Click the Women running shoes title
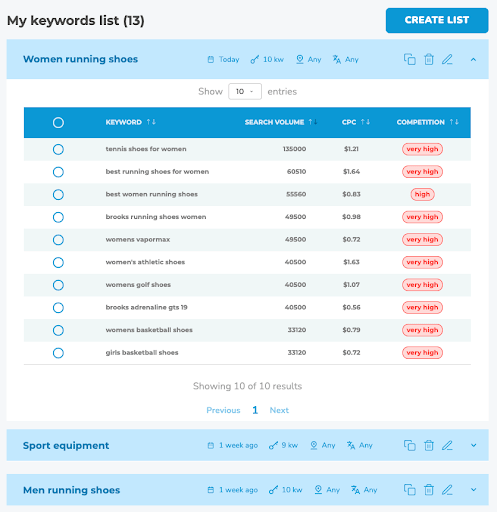This screenshot has height=512, width=497. coord(80,59)
